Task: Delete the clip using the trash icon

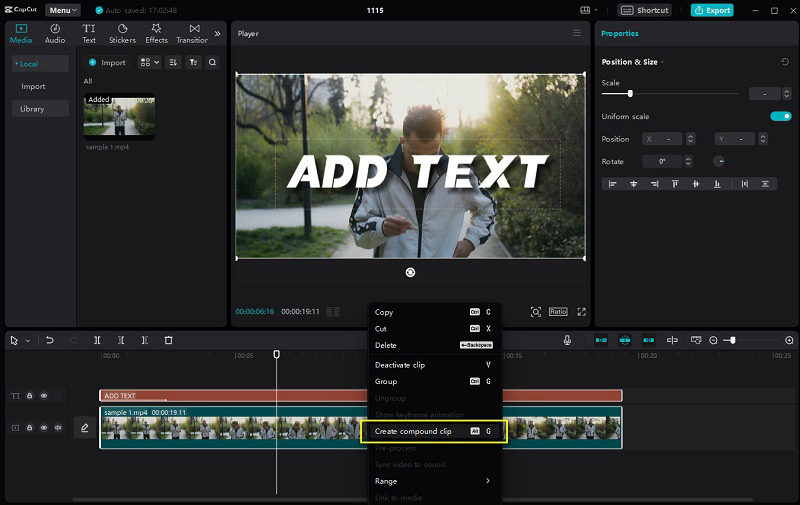Action: click(168, 340)
